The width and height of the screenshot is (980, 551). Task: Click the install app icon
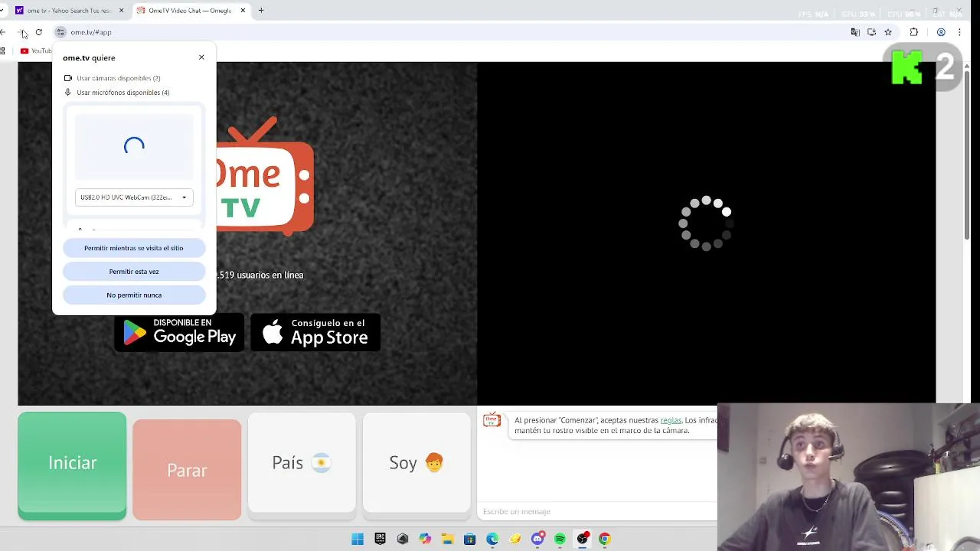point(871,32)
